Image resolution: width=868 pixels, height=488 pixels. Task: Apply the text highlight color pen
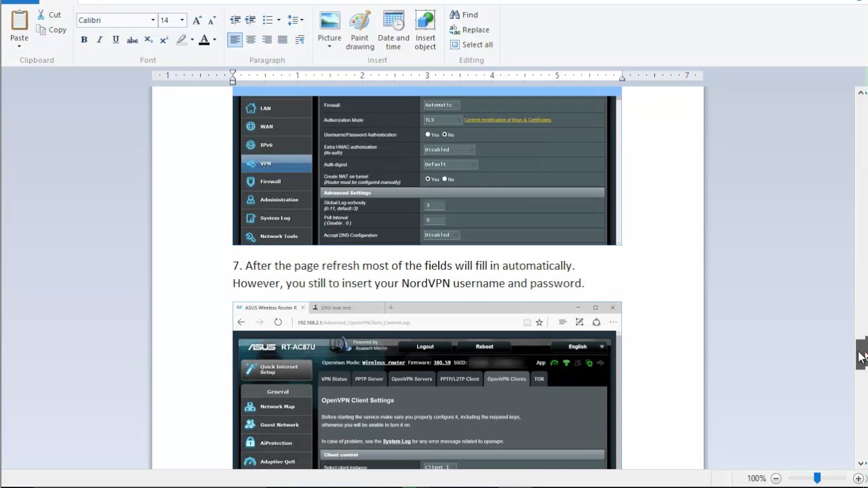click(x=181, y=40)
